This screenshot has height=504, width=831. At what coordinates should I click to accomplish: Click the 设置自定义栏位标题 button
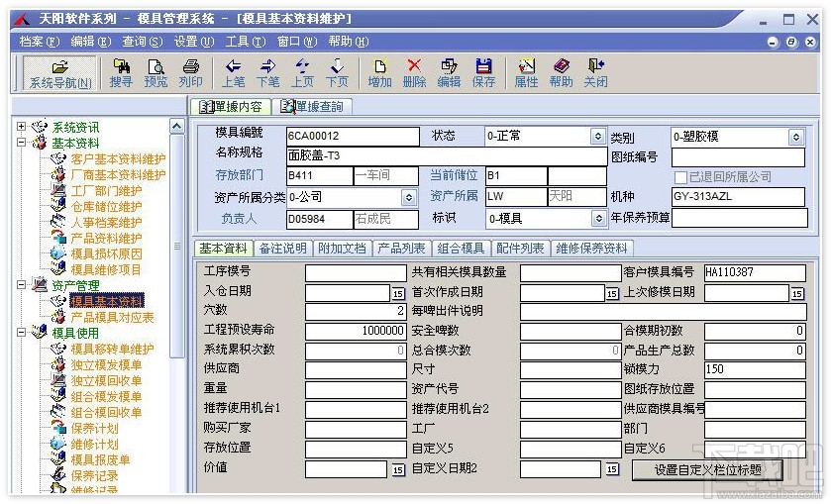click(x=707, y=469)
